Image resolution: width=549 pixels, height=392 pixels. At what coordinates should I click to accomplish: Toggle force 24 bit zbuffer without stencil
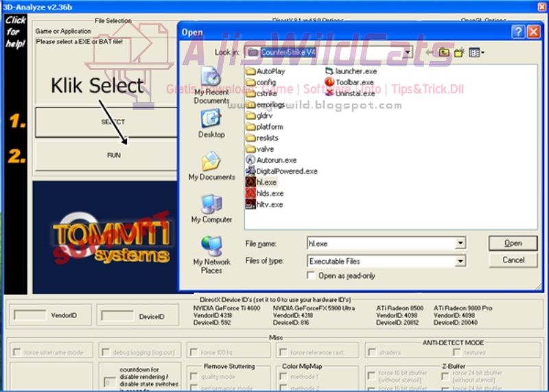(x=445, y=376)
